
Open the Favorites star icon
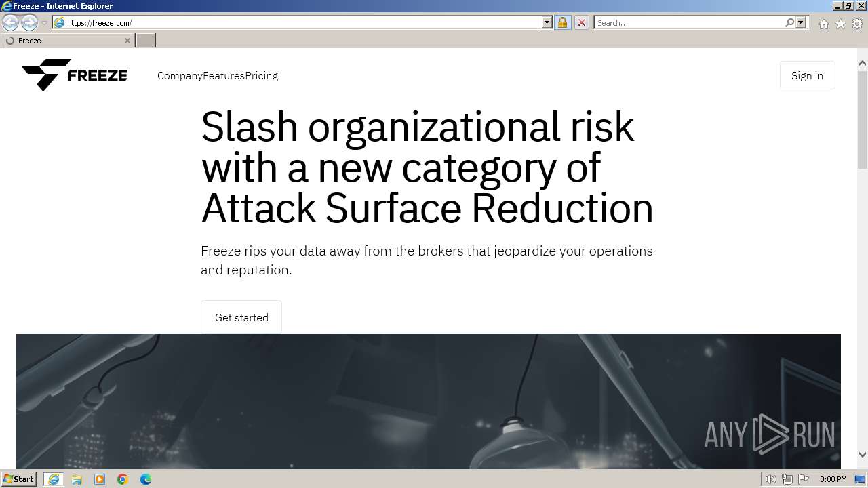point(840,24)
